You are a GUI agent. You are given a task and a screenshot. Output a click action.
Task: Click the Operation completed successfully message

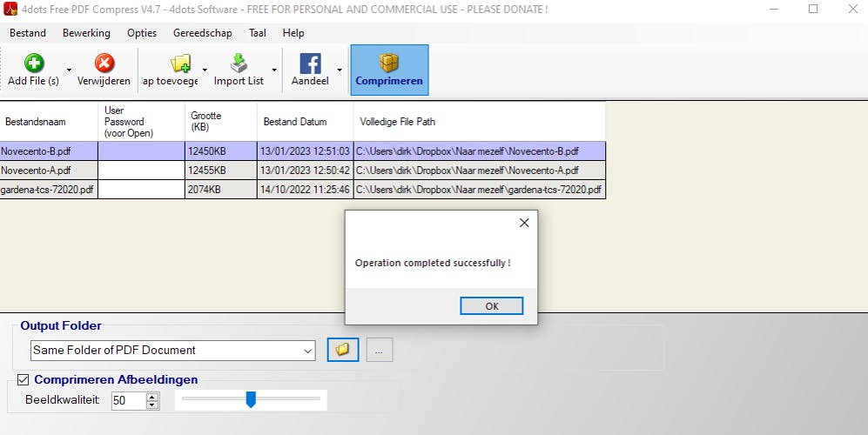coord(433,263)
